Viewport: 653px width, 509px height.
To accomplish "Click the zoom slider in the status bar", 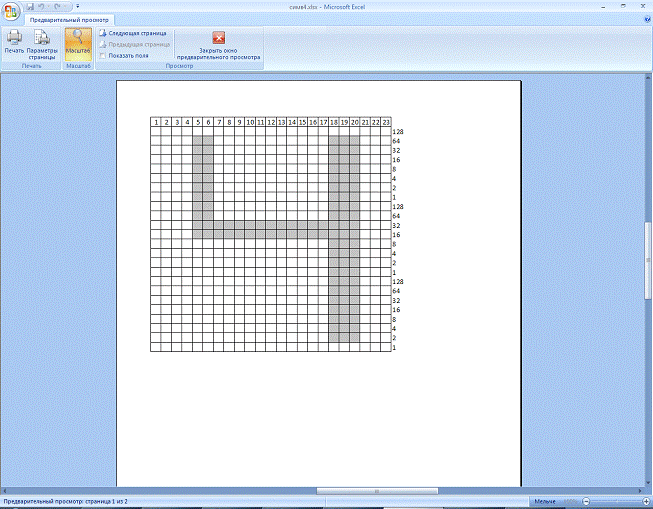I will pyautogui.click(x=616, y=501).
